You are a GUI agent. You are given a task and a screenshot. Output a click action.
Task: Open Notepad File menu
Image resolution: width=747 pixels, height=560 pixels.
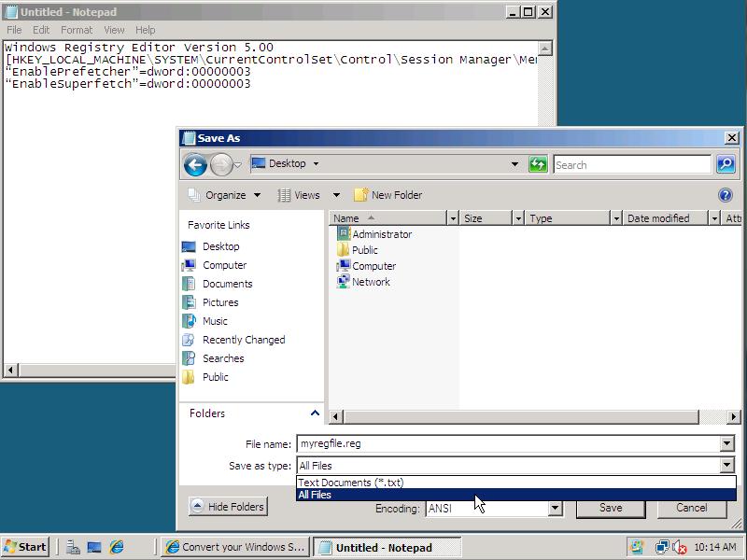(x=14, y=30)
